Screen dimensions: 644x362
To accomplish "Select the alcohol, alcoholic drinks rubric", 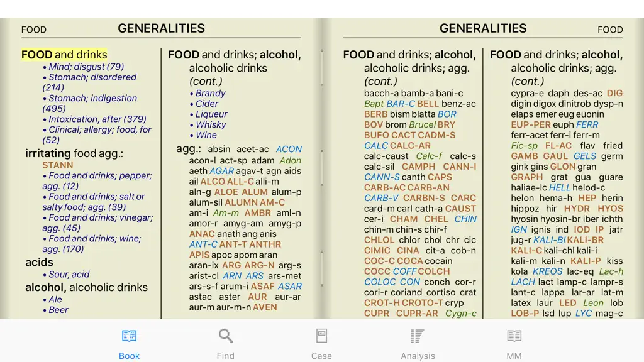I will [86, 287].
